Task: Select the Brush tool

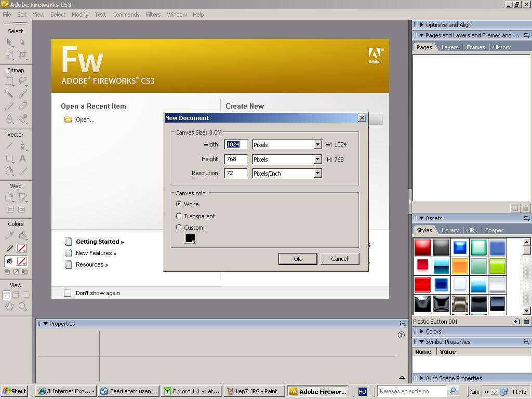Action: tap(22, 94)
